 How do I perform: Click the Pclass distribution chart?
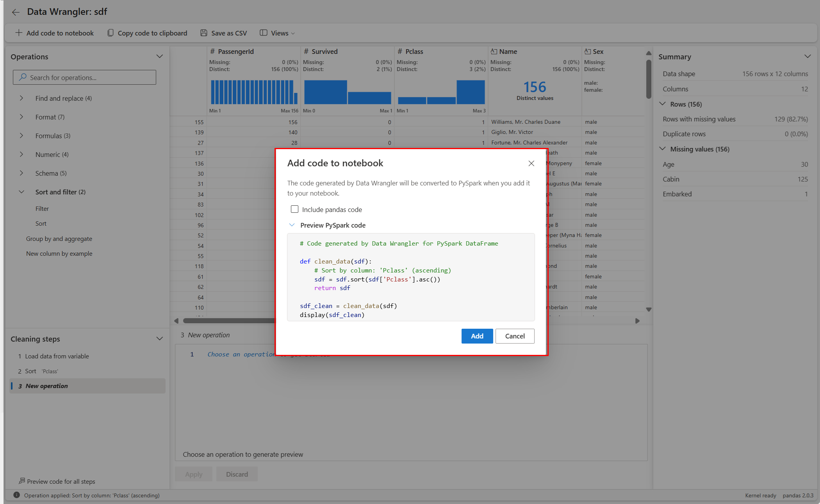point(441,92)
